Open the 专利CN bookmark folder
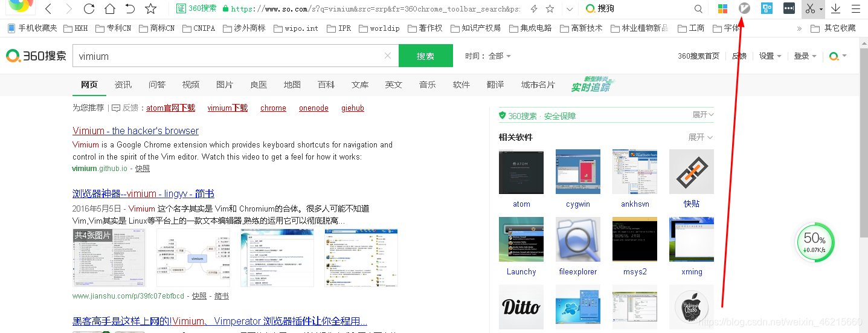This screenshot has height=333, width=868. tap(112, 28)
